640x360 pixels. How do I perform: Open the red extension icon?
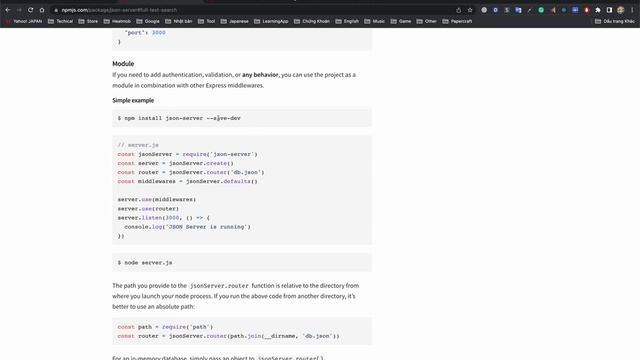587,10
